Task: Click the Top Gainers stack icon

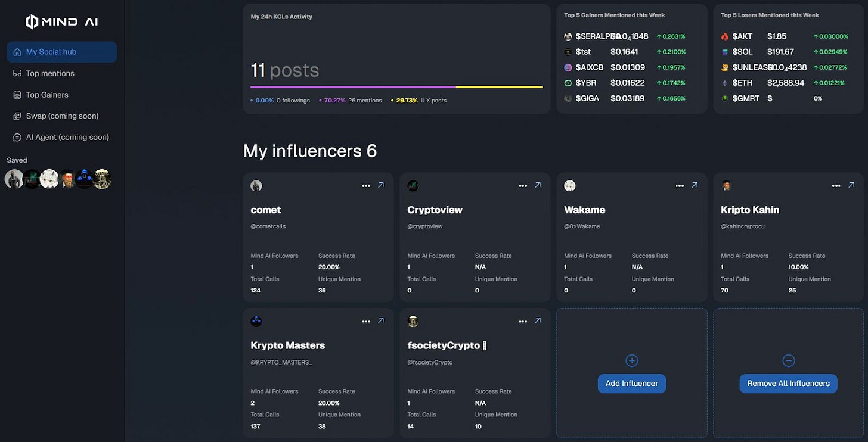Action: pos(17,95)
